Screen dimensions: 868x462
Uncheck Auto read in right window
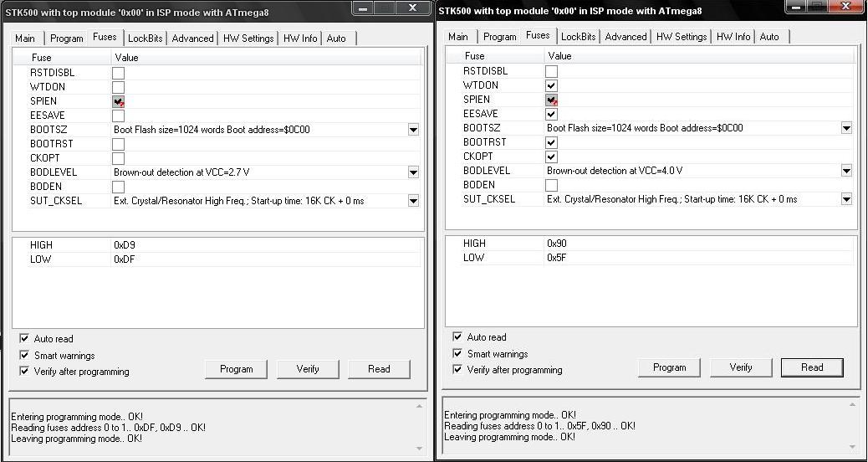(457, 336)
